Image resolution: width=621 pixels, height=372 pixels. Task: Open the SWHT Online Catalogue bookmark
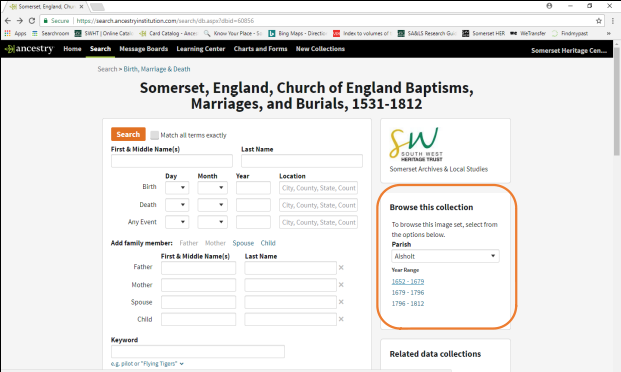[x=104, y=33]
